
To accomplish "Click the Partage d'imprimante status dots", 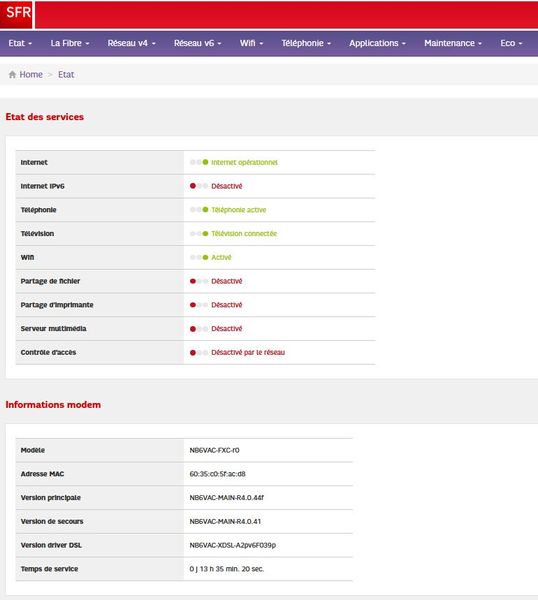I will coord(199,305).
